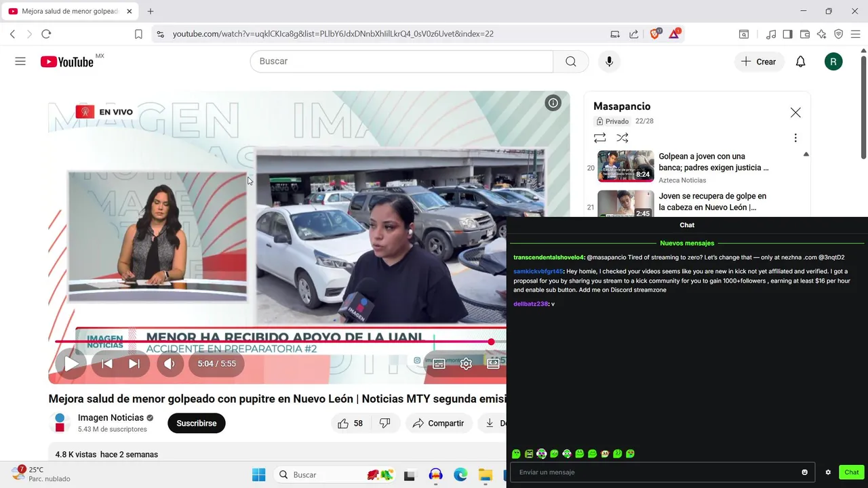Click username samkickvbfgrt45 in chat
The image size is (868, 488).
click(x=538, y=271)
